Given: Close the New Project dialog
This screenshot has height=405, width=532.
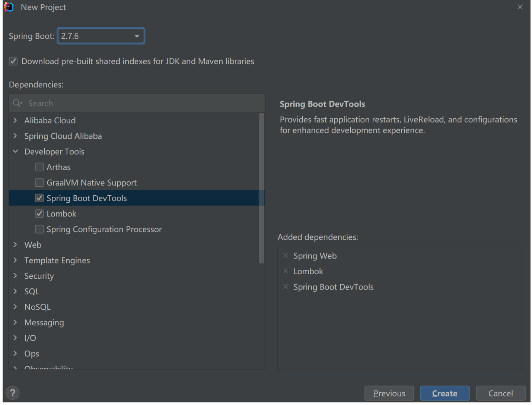Looking at the screenshot, I should [x=520, y=7].
